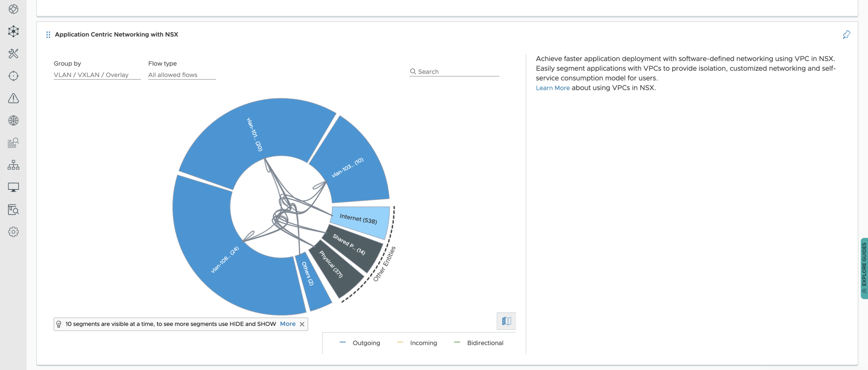
Task: Open the hierarchy topology sidebar icon
Action: [x=13, y=165]
